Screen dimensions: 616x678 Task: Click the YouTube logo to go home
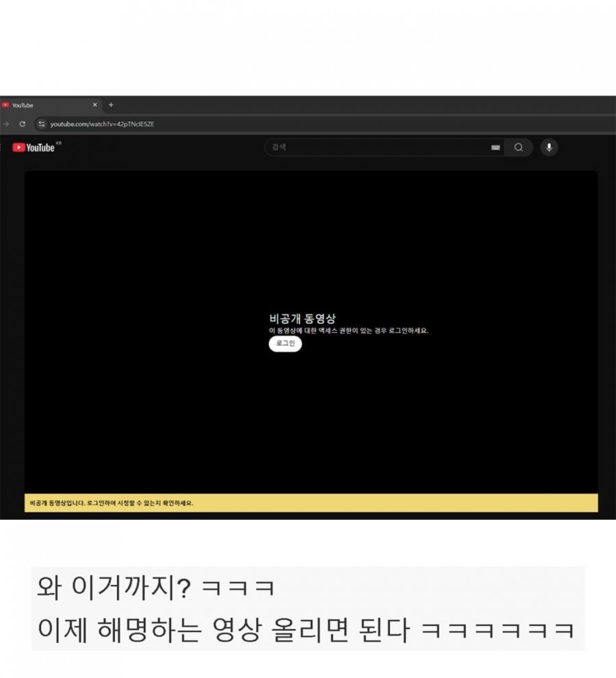pyautogui.click(x=34, y=147)
